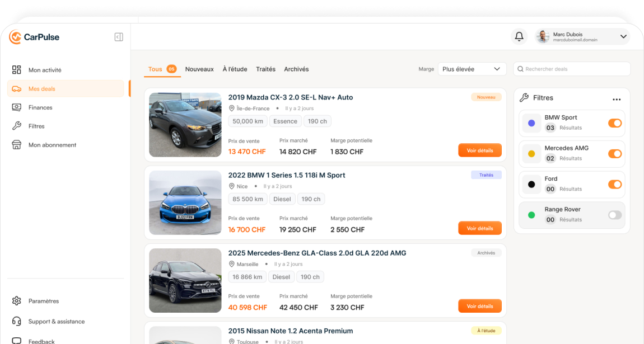The width and height of the screenshot is (644, 344).
Task: Click Voir détails for the Mercedes-Benz GLA
Action: click(x=480, y=307)
